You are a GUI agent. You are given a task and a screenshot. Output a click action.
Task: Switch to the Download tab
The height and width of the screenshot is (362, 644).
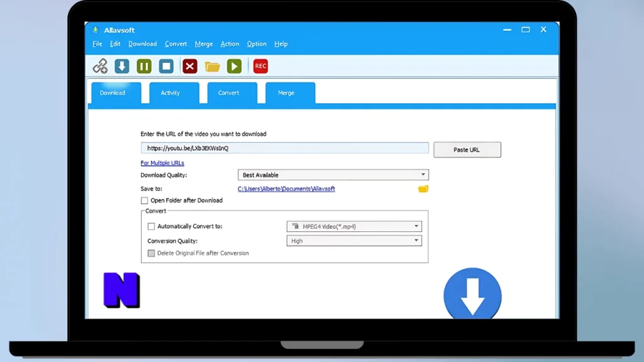coord(116,93)
